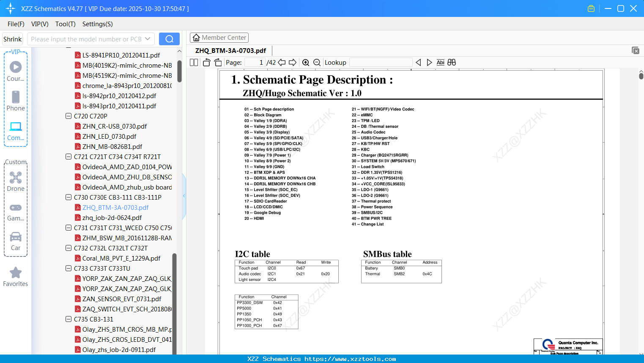Open the File(F) menu
This screenshot has width=644, height=363.
coord(16,24)
